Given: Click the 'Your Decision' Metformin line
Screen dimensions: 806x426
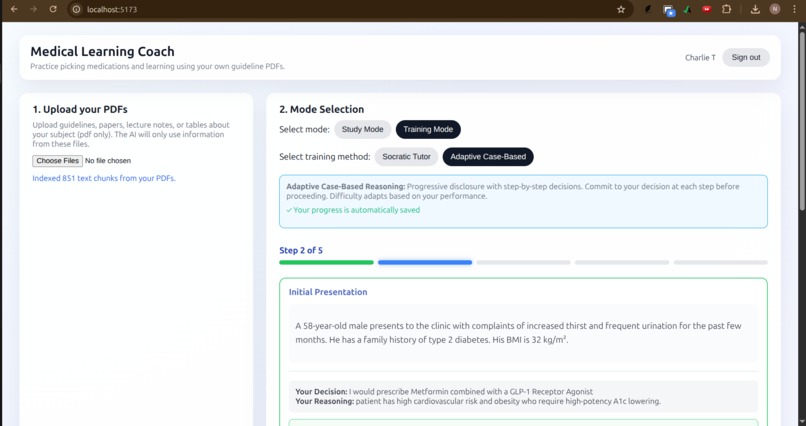Looking at the screenshot, I should [x=444, y=392].
